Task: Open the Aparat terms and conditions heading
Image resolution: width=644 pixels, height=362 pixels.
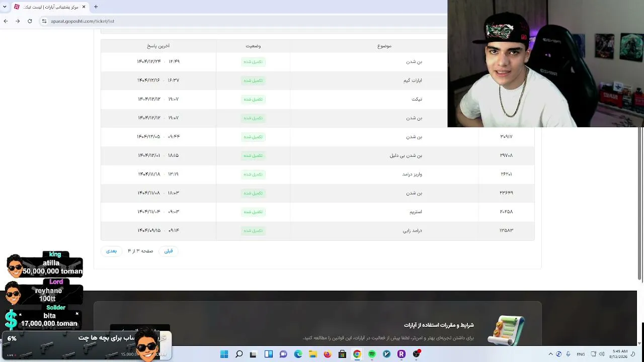Action: [439, 325]
